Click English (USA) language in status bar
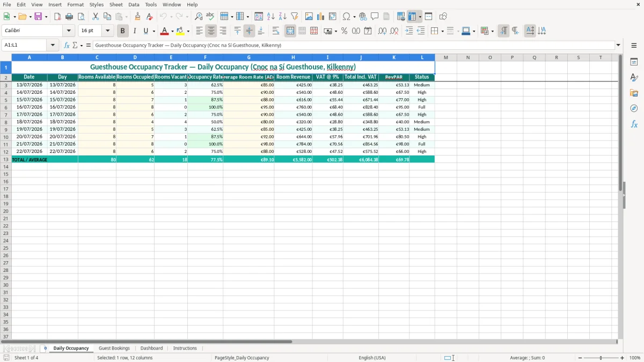The width and height of the screenshot is (644, 362). [x=372, y=358]
